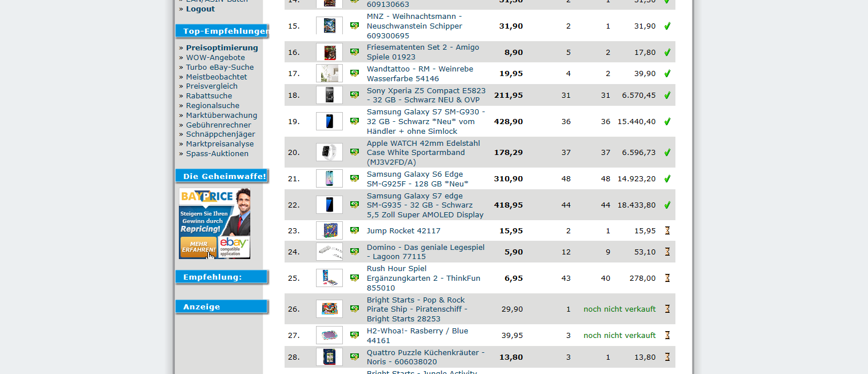Open the Quattro Puzzle Küchenkräuter title link
Viewport: 868px width, 374px height.
[426, 357]
